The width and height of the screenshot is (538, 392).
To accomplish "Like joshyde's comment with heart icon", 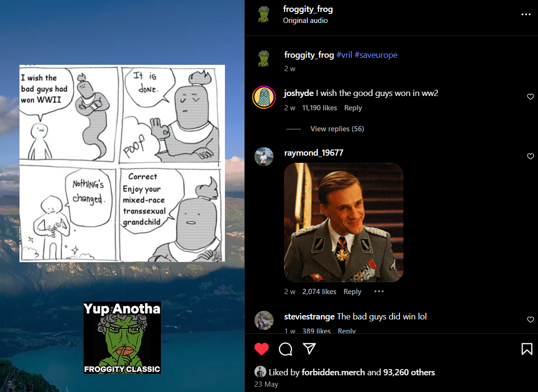I will click(x=530, y=97).
